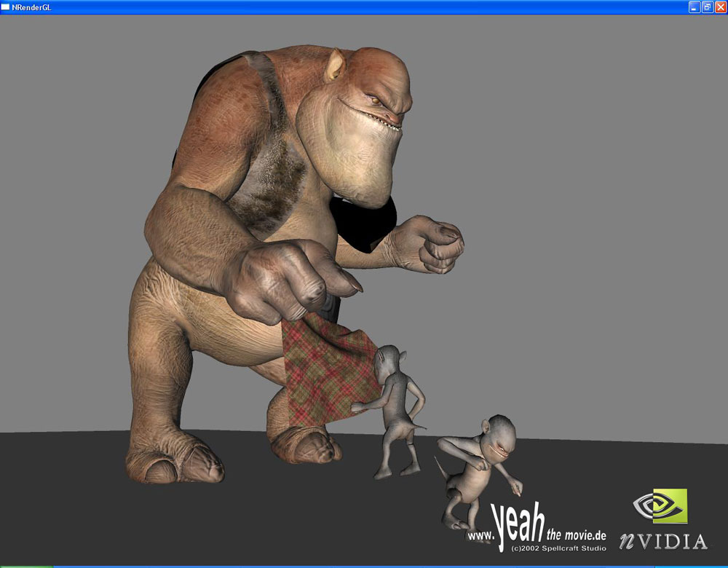This screenshot has width=728, height=568.
Task: Click the NRenderGL window title text
Action: coord(31,7)
